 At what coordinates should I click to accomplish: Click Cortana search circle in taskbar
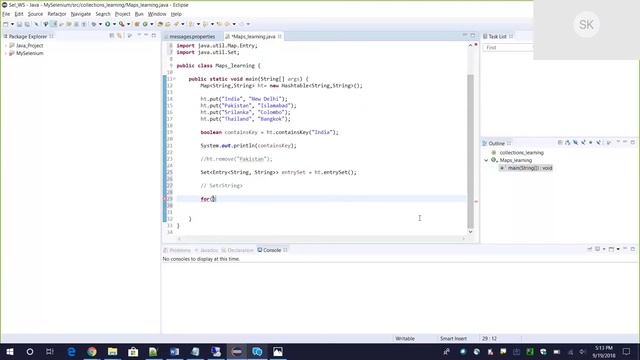click(30, 351)
